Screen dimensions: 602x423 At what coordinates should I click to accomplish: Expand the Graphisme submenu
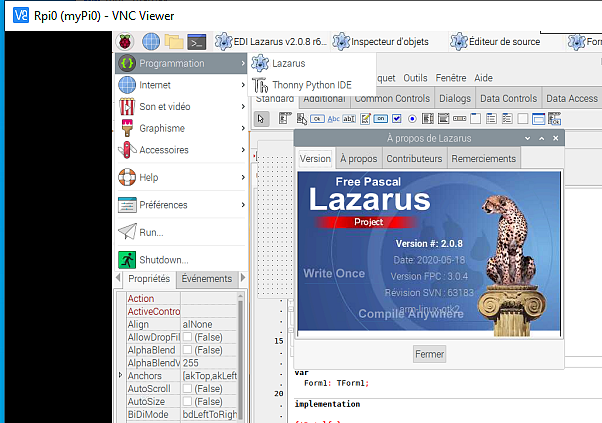tap(181, 128)
